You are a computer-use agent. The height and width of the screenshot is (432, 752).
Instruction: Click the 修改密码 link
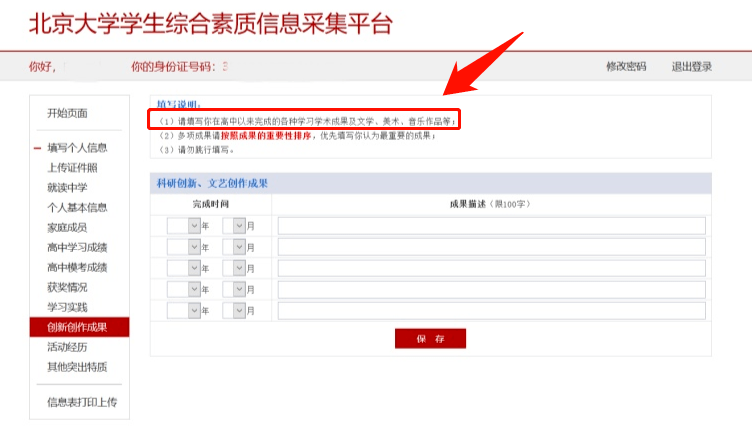click(x=626, y=67)
